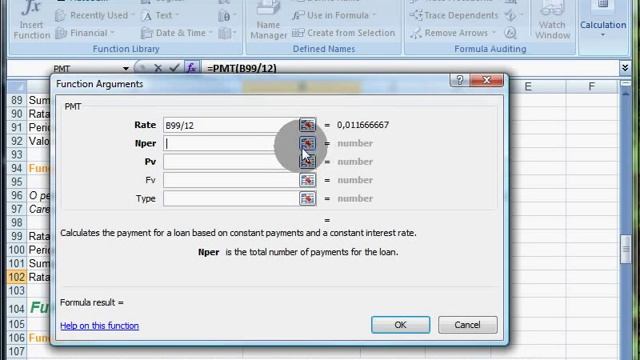Click the Select All corner button

[x=17, y=87]
